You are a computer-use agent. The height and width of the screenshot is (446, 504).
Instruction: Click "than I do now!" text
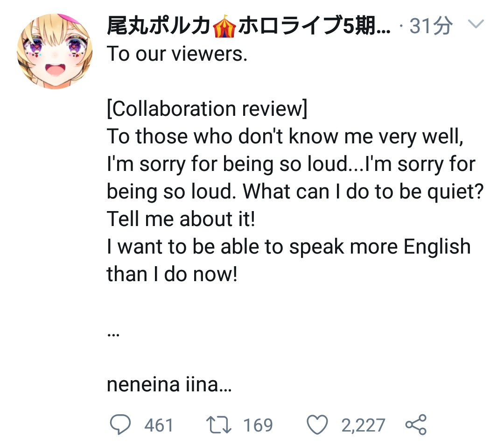pos(172,274)
